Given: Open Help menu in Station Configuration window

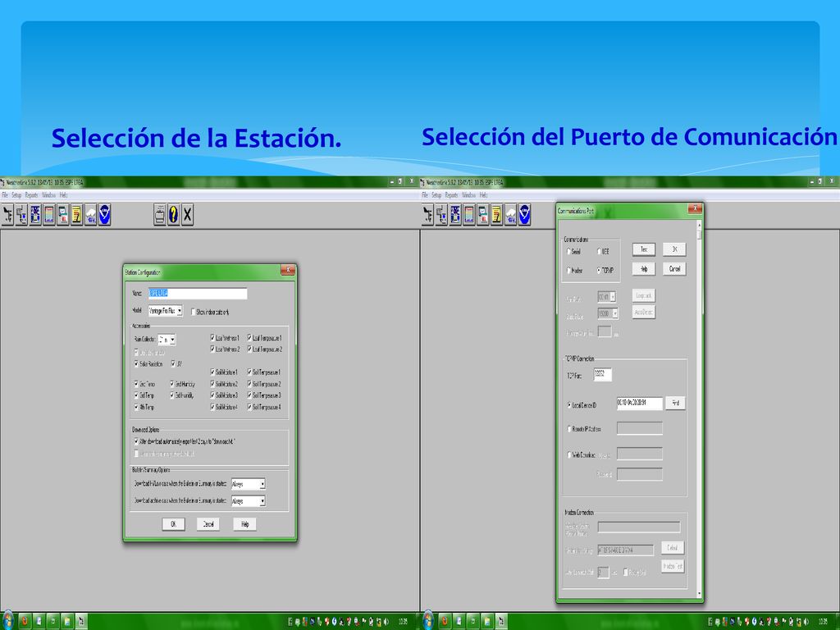Looking at the screenshot, I should coord(63,195).
